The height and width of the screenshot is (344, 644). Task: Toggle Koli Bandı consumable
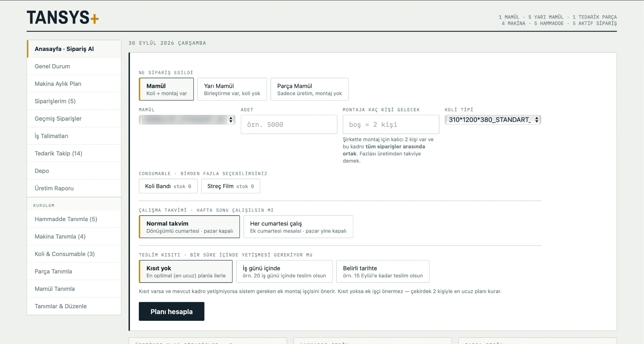coord(168,186)
